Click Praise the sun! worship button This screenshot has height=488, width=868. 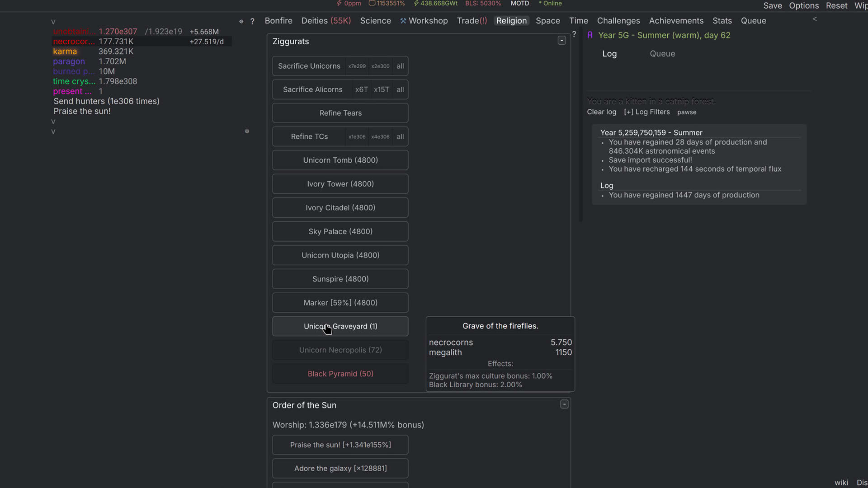(340, 445)
